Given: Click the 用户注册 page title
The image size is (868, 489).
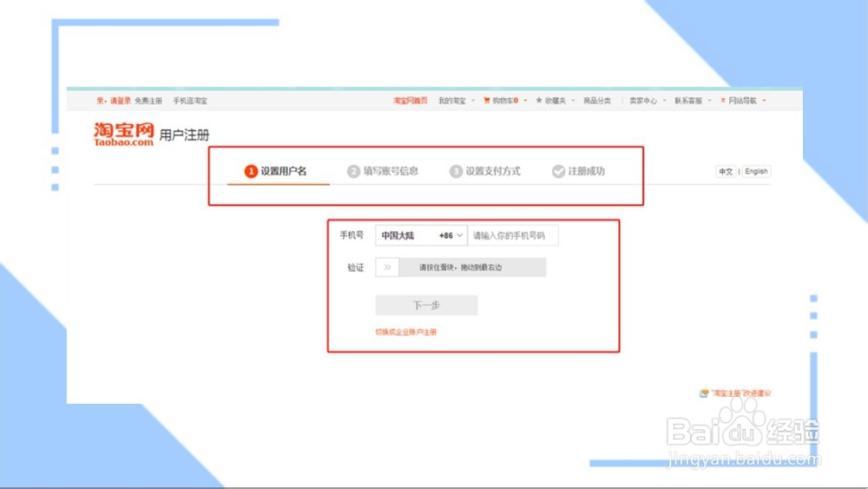Looking at the screenshot, I should 184,135.
